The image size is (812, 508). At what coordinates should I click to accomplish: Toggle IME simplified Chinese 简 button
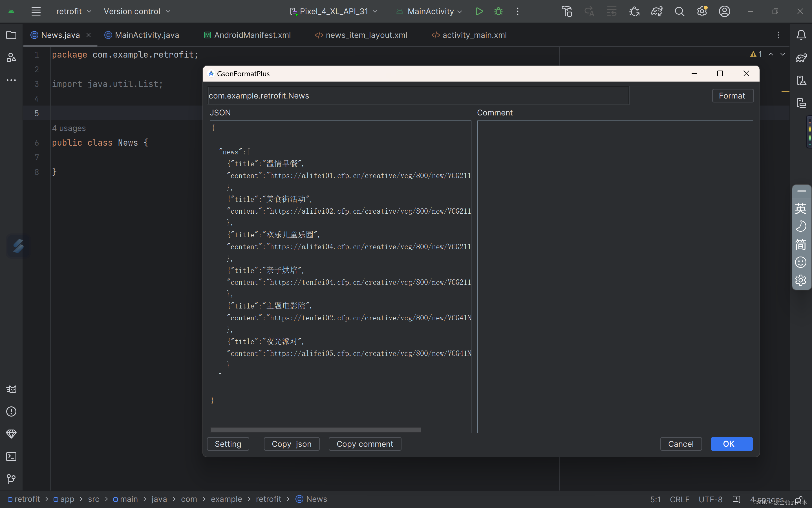[801, 244]
